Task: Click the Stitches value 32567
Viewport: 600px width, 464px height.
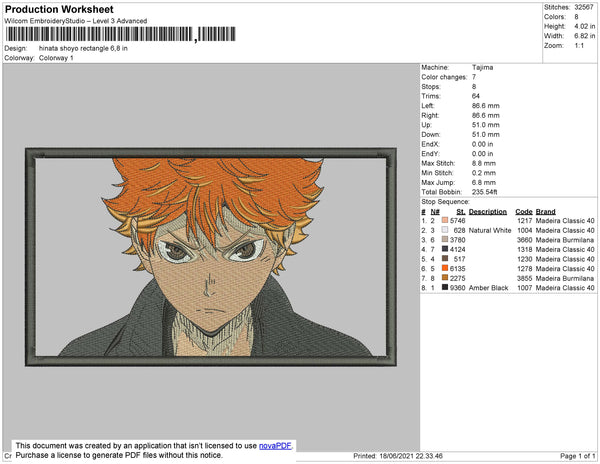Action: 584,7
